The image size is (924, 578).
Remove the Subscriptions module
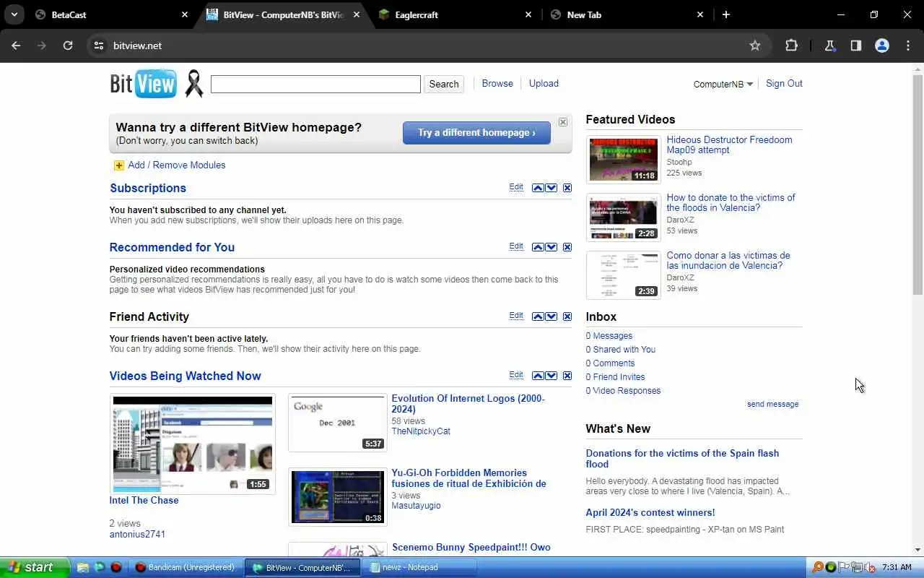[567, 188]
